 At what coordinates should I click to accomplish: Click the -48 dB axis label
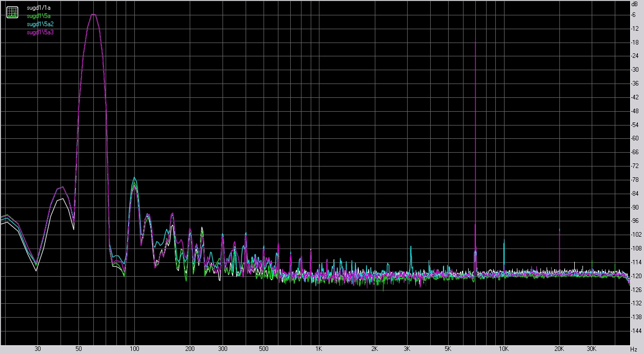tap(634, 111)
